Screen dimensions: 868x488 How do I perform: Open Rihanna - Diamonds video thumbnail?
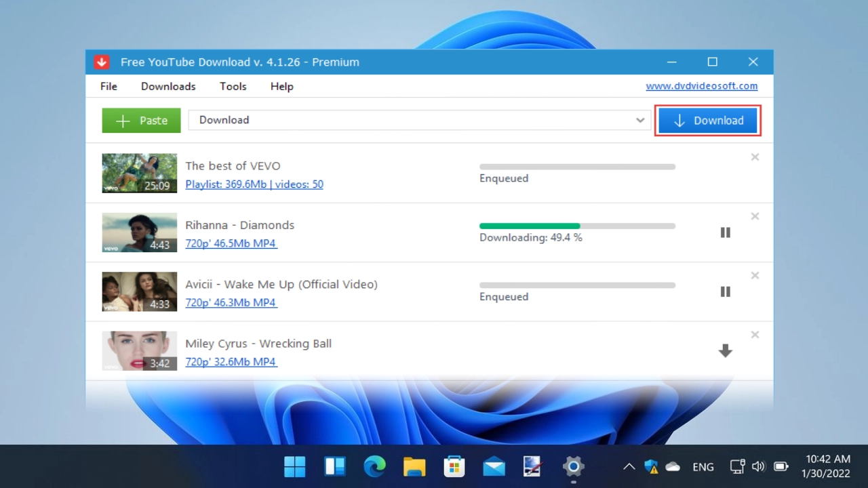pos(140,232)
